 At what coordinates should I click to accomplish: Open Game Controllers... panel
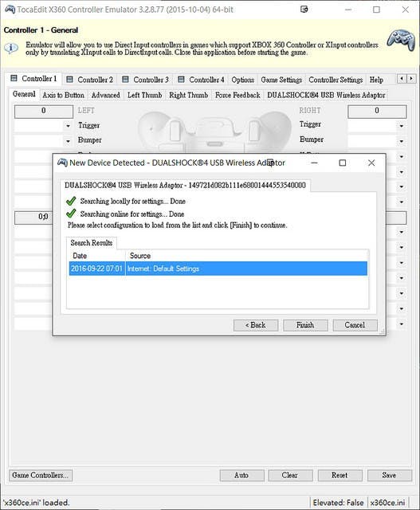coord(41,475)
